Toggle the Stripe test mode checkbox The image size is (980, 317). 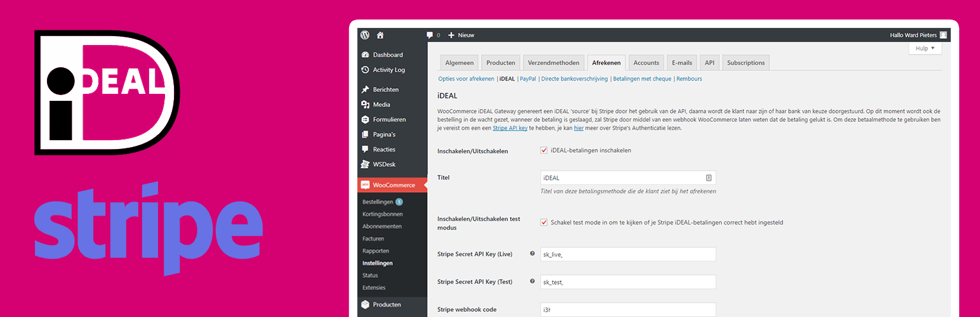[x=544, y=223]
